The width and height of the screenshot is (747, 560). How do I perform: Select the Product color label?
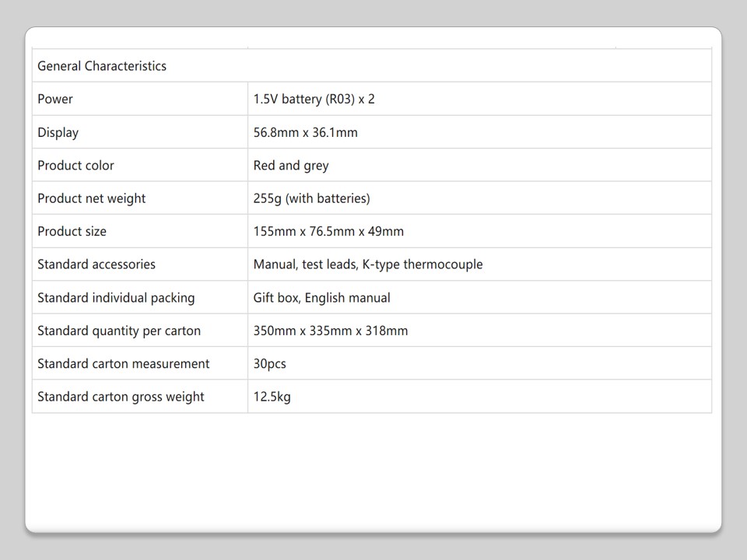[75, 166]
